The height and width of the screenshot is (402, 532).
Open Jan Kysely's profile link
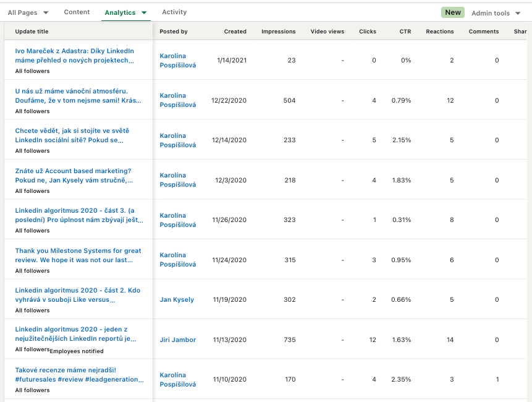(x=177, y=300)
